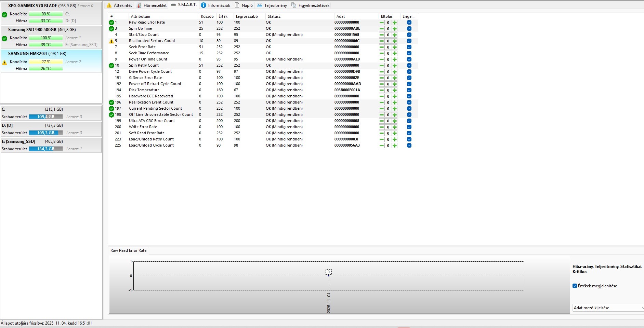Click the green check icon on Raw Read Error Rate row
Screen dimensions: 644x328
tap(111, 23)
